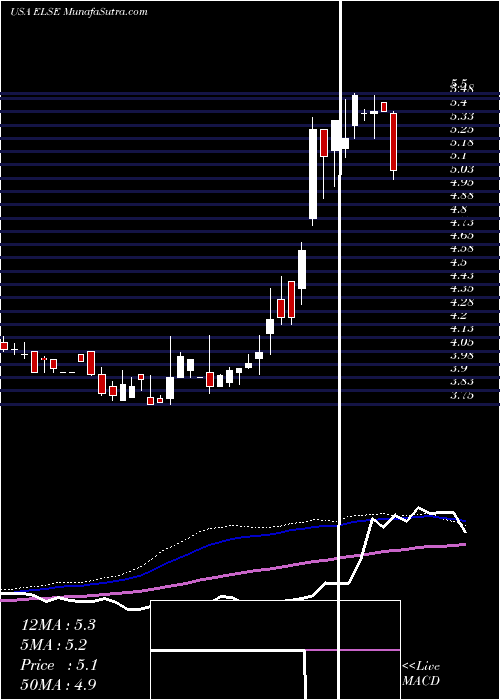Click the 5.1 price axis label
500x700 pixels.
click(x=458, y=156)
